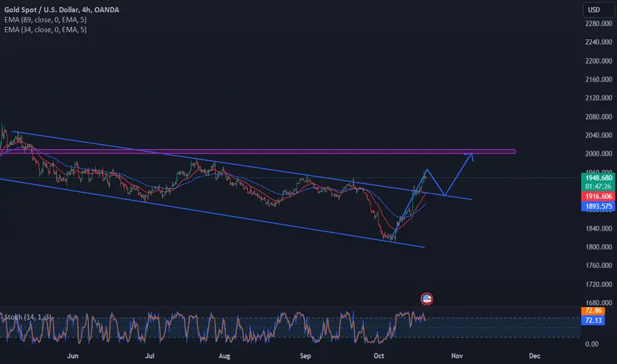Click the blue EMA value label 1893.575
Screen dimensions: 617x364
click(598, 206)
